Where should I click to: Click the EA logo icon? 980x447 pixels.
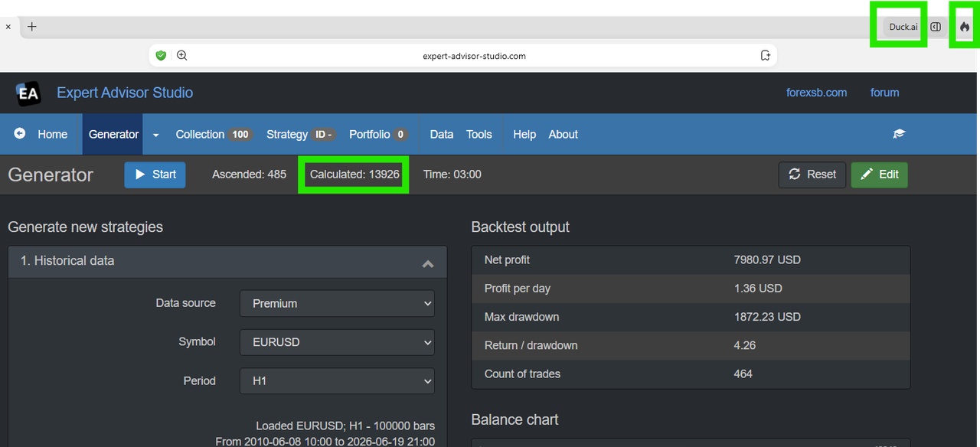(x=29, y=93)
